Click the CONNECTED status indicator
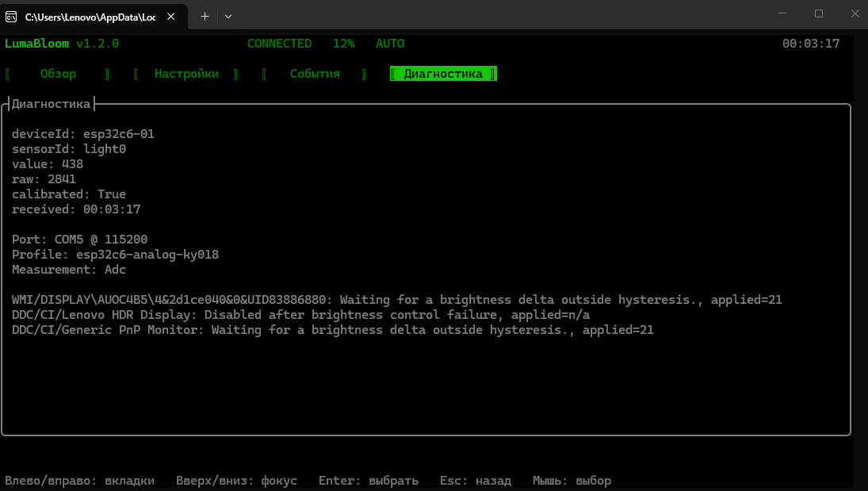 [279, 44]
